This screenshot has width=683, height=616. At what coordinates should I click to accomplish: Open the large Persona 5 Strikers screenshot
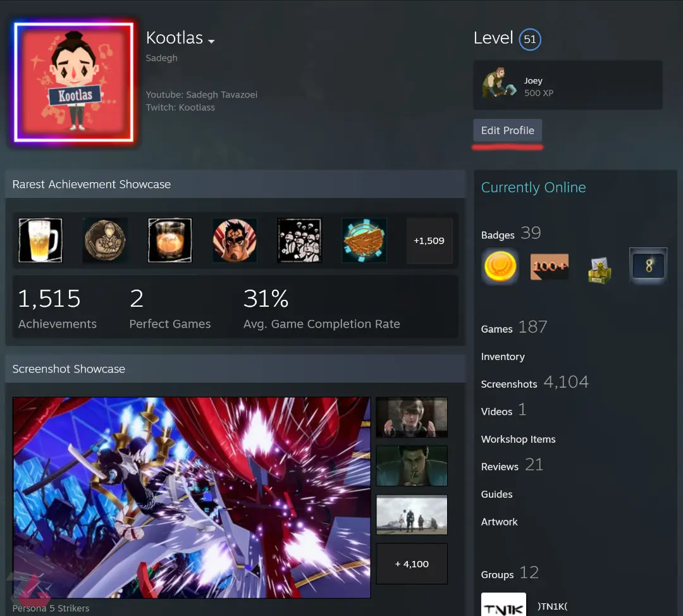point(192,497)
